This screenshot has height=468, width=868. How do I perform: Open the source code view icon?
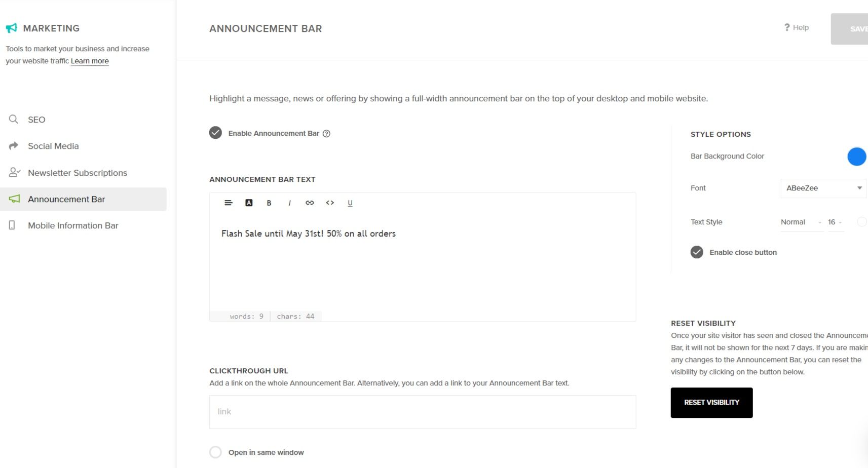coord(330,203)
